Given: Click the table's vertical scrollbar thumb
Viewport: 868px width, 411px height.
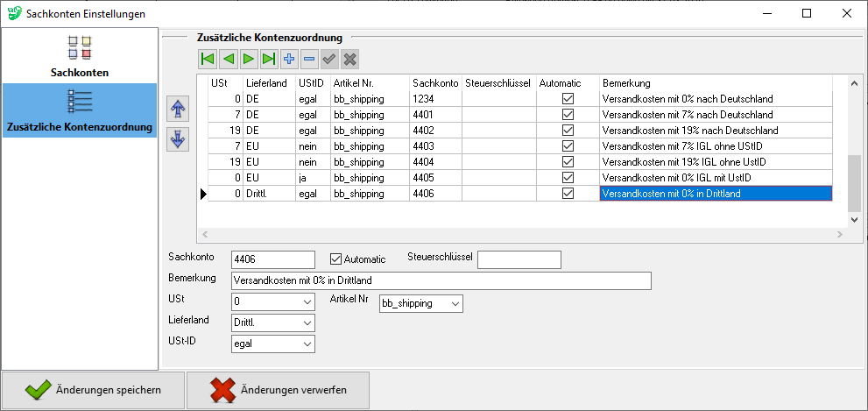Looking at the screenshot, I should click(x=854, y=182).
